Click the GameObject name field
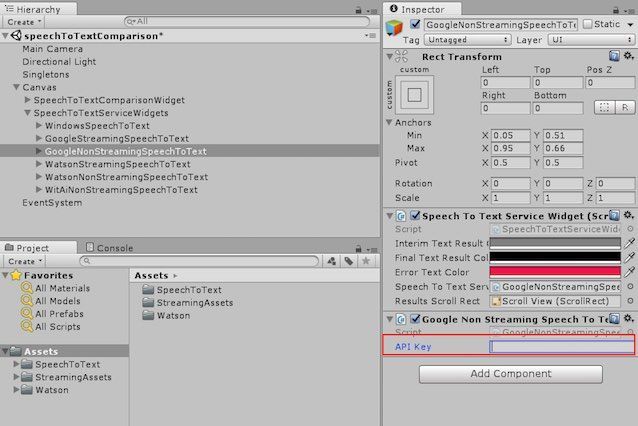 tap(500, 24)
